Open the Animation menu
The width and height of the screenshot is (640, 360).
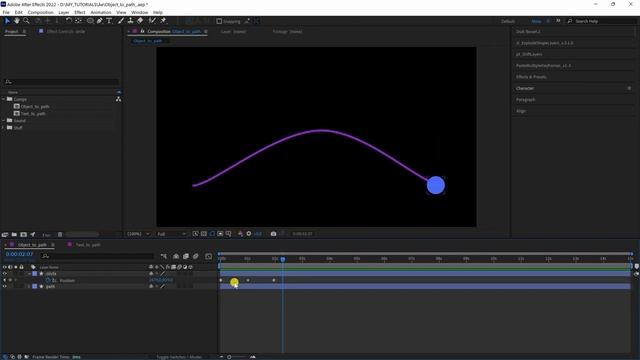coord(100,13)
